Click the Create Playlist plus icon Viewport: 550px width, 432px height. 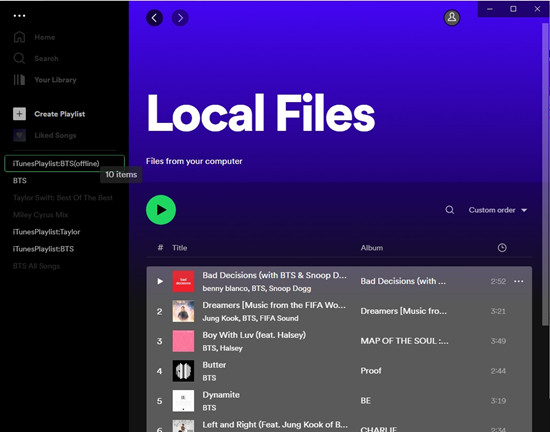click(x=19, y=114)
